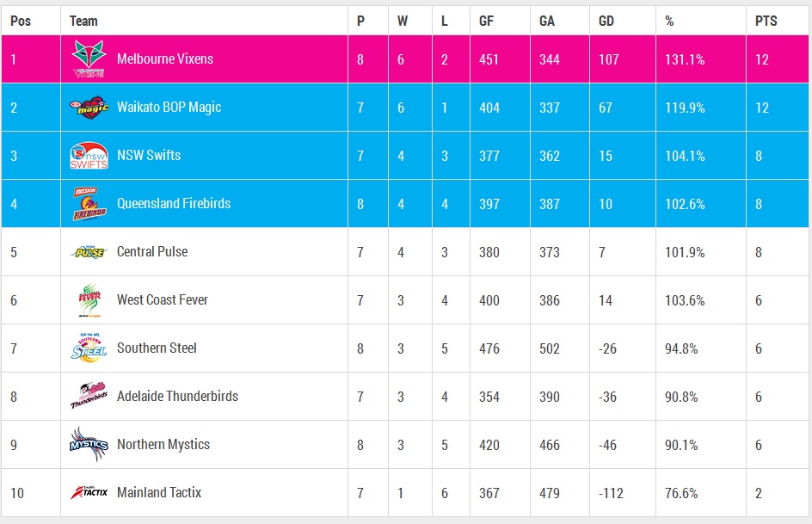
Task: Sort the table by PTS column header
Action: pyautogui.click(x=766, y=21)
